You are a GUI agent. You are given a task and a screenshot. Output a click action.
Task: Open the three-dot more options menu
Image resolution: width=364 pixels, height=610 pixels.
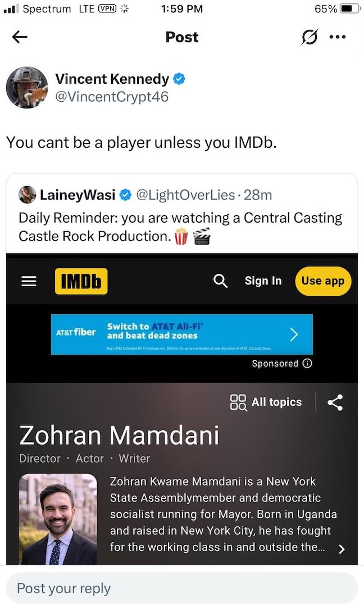click(338, 37)
